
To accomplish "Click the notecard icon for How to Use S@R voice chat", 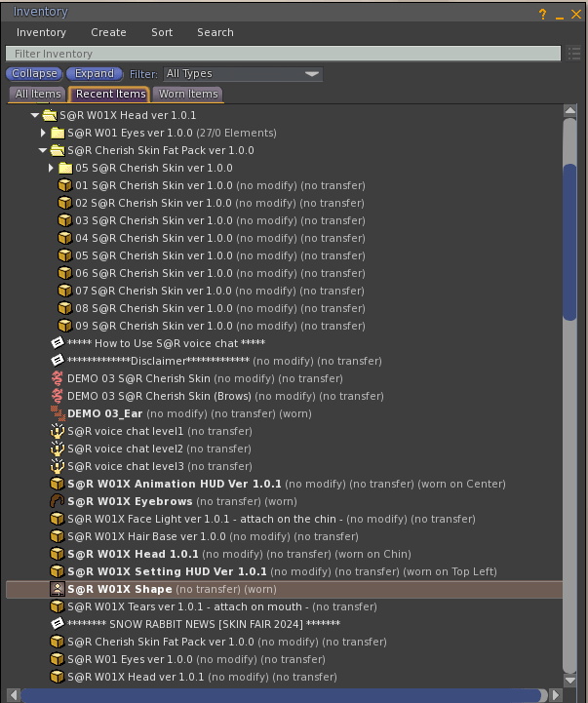I will 58,343.
